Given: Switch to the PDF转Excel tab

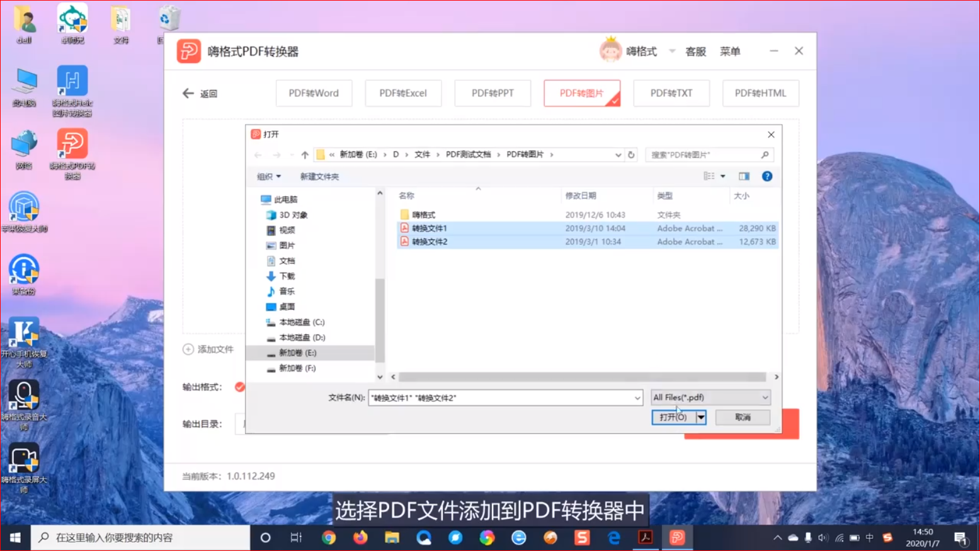Looking at the screenshot, I should [x=403, y=93].
